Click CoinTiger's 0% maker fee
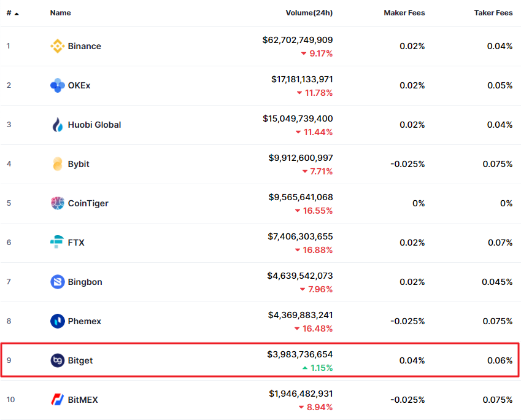The height and width of the screenshot is (420, 521). (419, 203)
